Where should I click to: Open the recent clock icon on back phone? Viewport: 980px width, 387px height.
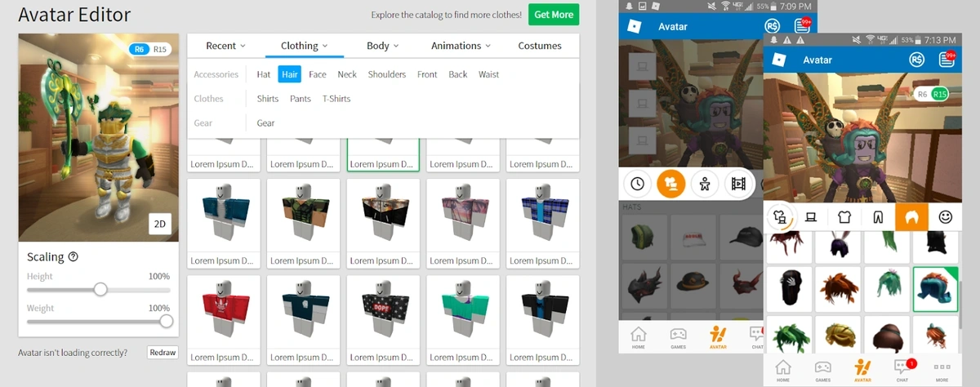638,184
